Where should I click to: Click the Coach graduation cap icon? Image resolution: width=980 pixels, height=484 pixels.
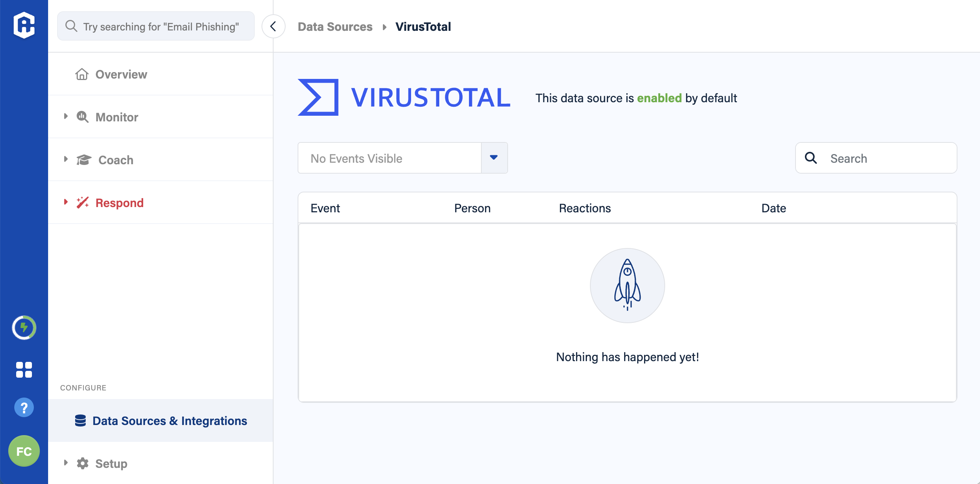click(84, 160)
